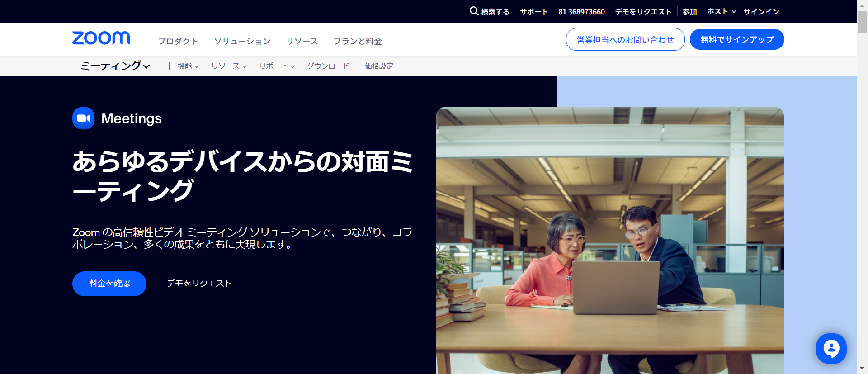Click サポート in the top bar

pyautogui.click(x=534, y=12)
